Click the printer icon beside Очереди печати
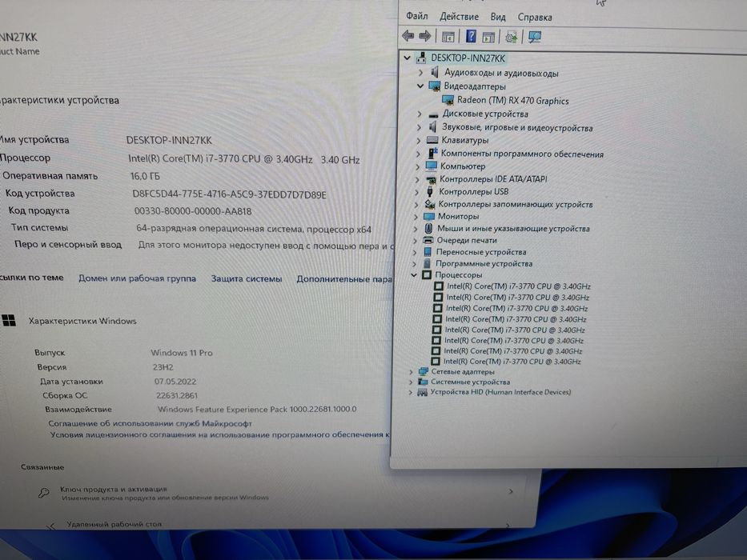This screenshot has width=747, height=560. click(428, 240)
